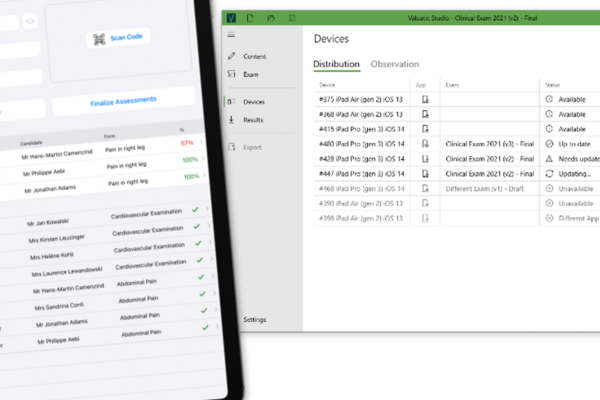Screen dimensions: 600x400
Task: Tap the Scan Code button on the iPad
Action: 118,38
